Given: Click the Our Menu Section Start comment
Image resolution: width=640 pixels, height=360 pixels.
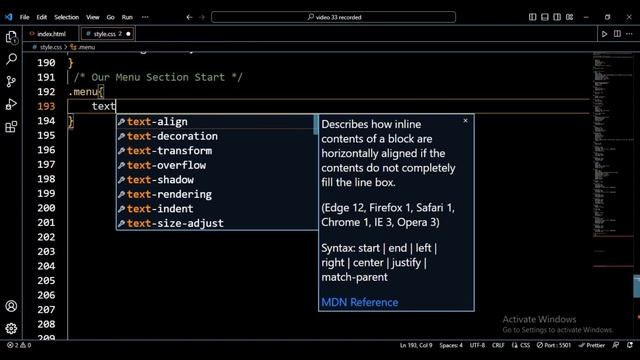Looking at the screenshot, I should click(158, 78).
